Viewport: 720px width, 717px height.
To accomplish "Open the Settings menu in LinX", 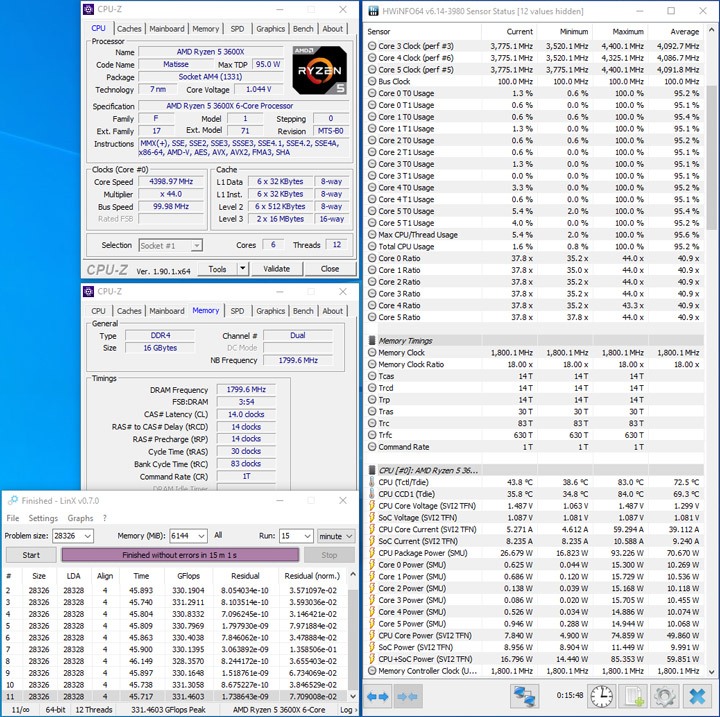I will [43, 518].
